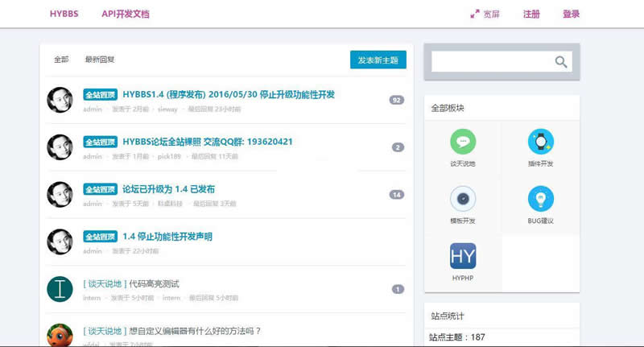Select the 最新回复 tab
This screenshot has width=644, height=347.
click(x=100, y=60)
